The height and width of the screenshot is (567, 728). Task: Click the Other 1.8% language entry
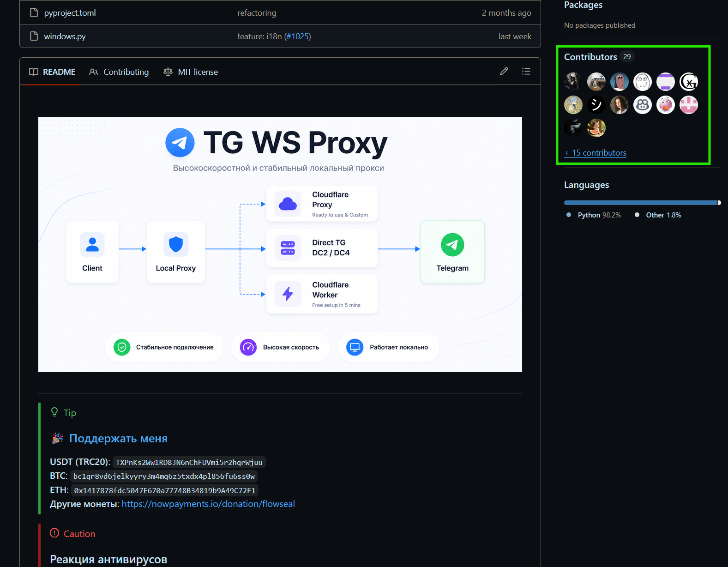(663, 215)
